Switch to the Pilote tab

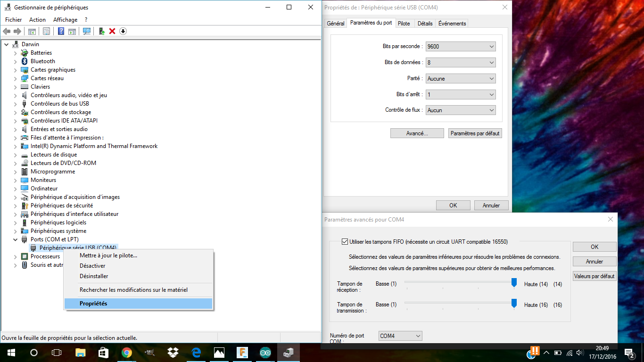coord(404,24)
